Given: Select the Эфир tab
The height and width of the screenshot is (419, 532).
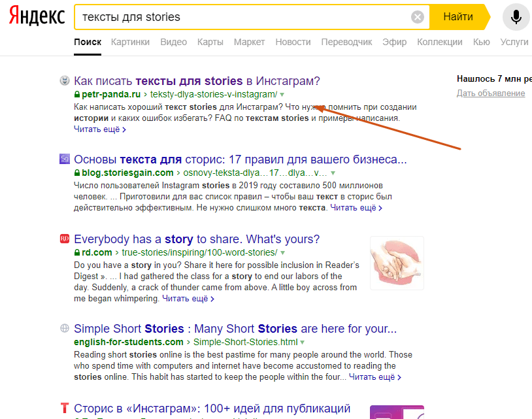Looking at the screenshot, I should click(x=395, y=42).
